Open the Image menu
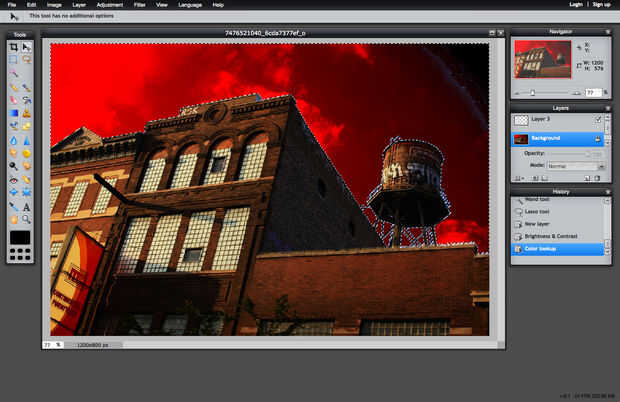The width and height of the screenshot is (620, 402). [54, 5]
